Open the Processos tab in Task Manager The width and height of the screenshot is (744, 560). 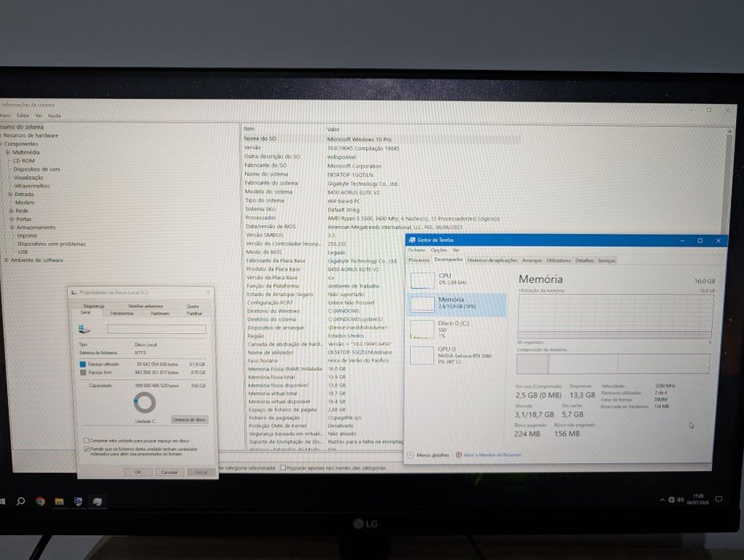click(x=419, y=260)
